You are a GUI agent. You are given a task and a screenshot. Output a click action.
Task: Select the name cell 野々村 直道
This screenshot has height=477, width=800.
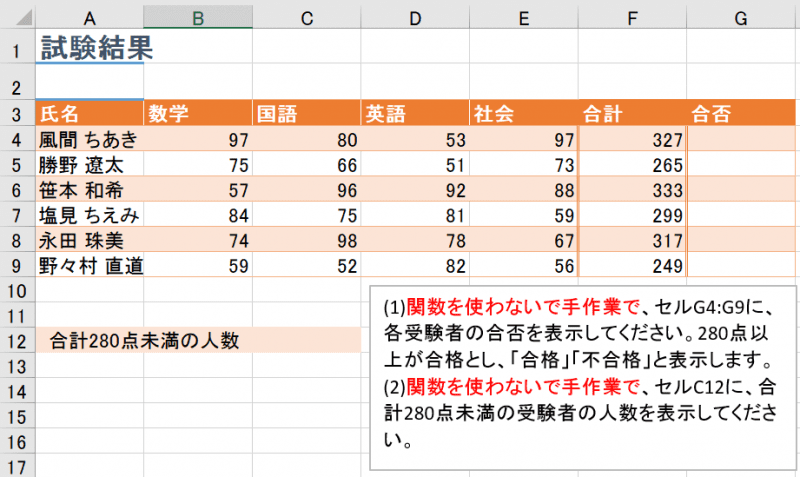pos(90,265)
